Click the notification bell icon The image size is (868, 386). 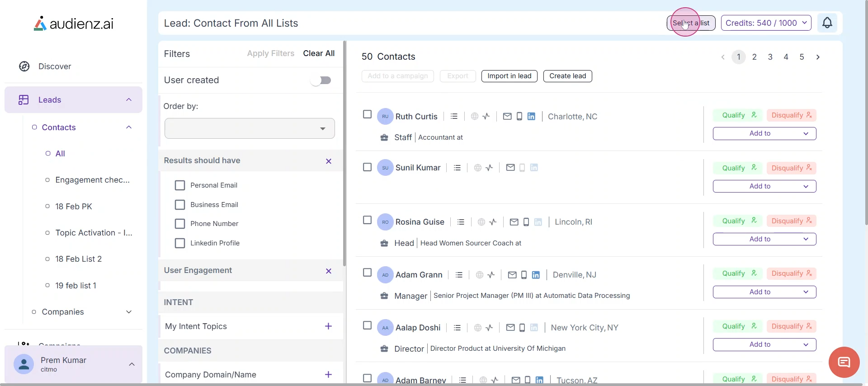827,23
